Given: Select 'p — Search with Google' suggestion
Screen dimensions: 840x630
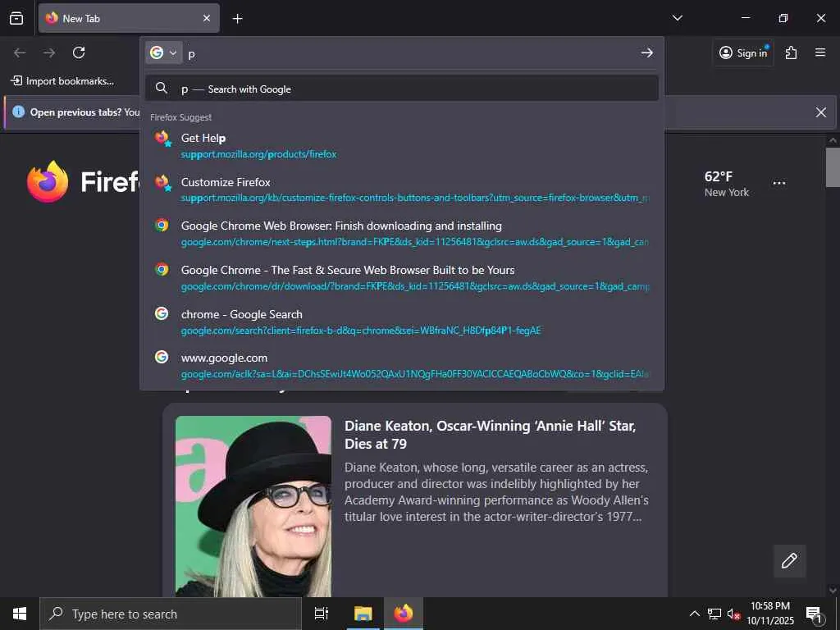Looking at the screenshot, I should click(x=402, y=89).
